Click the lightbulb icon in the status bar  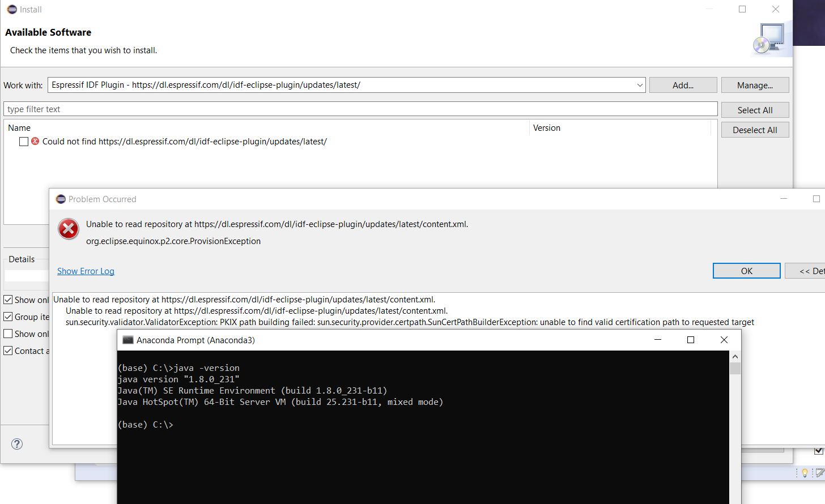click(x=803, y=472)
